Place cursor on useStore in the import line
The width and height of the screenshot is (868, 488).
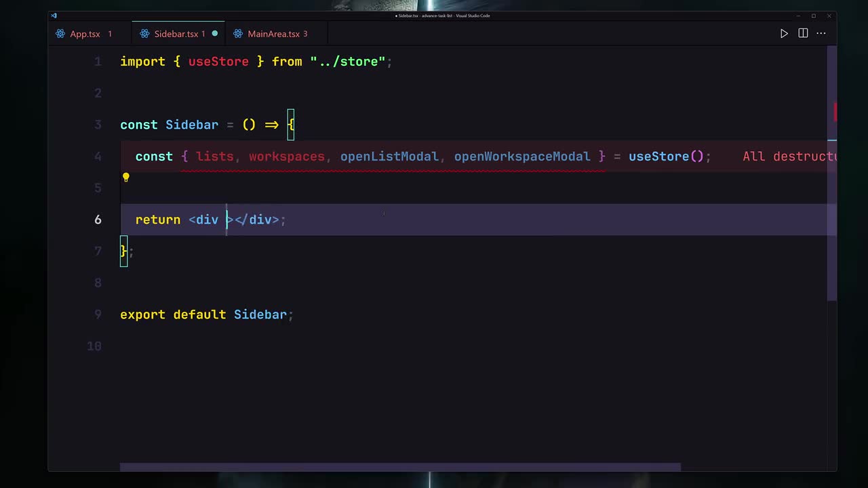218,62
